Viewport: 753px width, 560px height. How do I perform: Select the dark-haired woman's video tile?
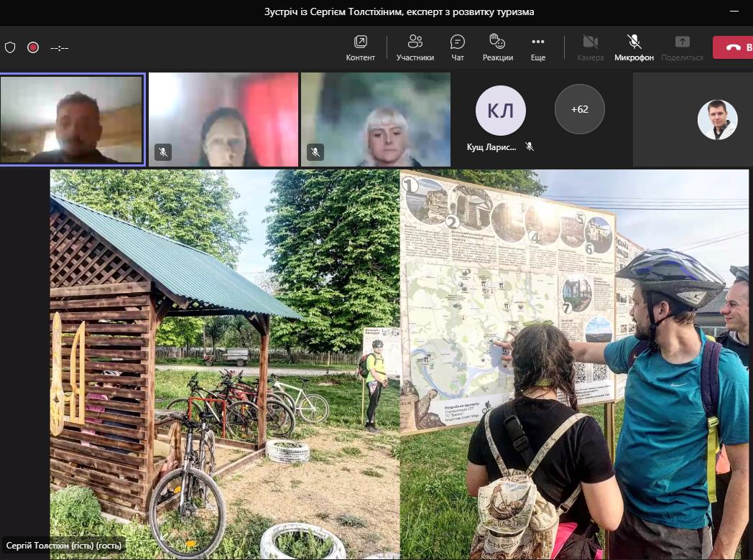tap(223, 119)
